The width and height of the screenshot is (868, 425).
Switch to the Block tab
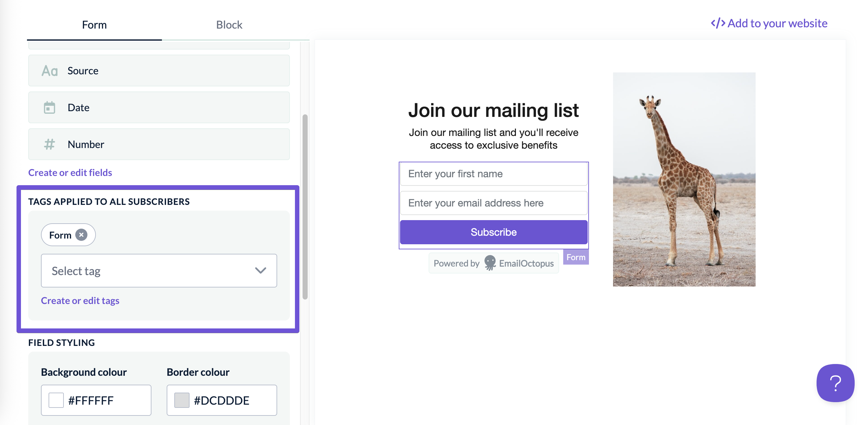coord(229,24)
